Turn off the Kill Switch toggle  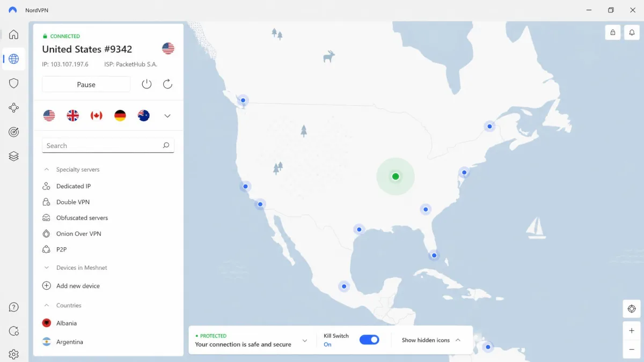[369, 339]
